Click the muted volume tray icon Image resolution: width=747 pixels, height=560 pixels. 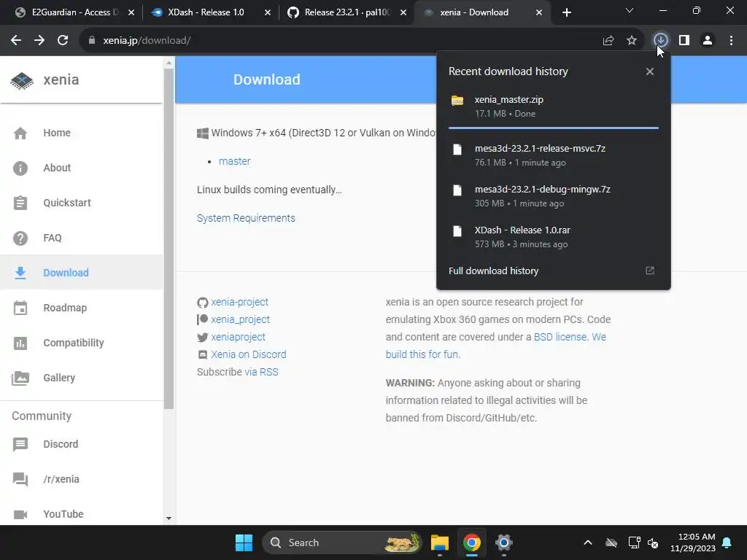click(653, 542)
